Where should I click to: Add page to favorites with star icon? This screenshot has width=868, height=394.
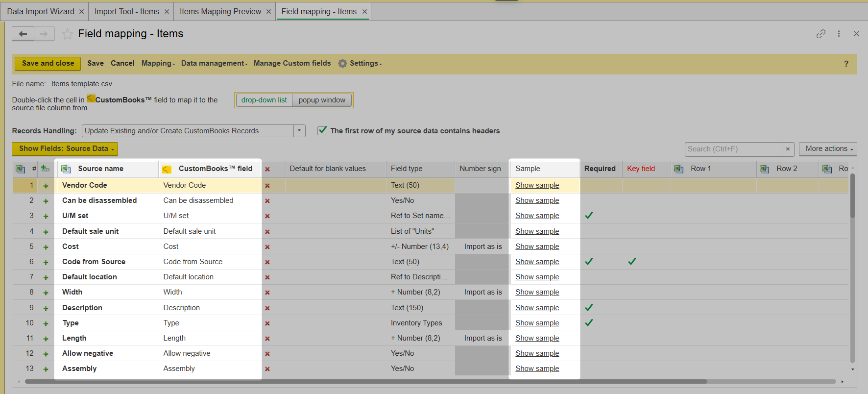[x=68, y=34]
